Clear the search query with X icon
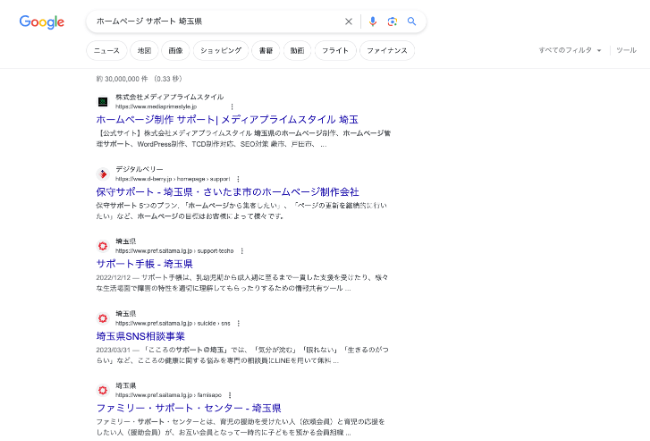Viewport: 650px width, 441px height. [349, 22]
